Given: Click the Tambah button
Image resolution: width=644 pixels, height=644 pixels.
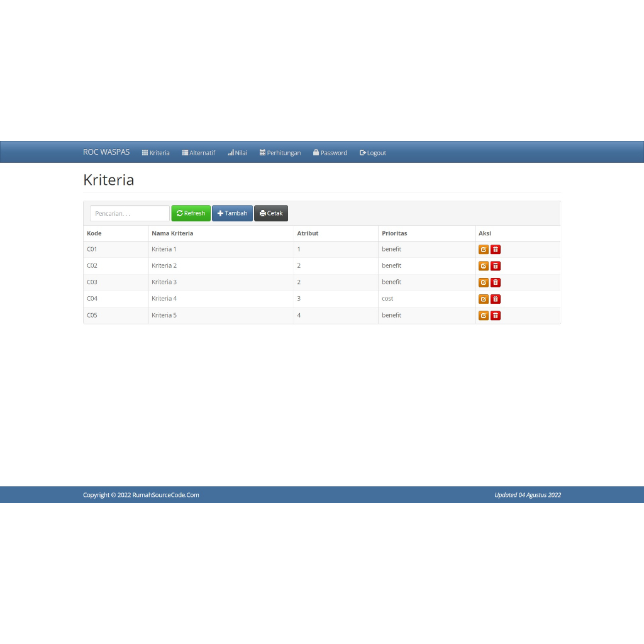Looking at the screenshot, I should coord(232,213).
